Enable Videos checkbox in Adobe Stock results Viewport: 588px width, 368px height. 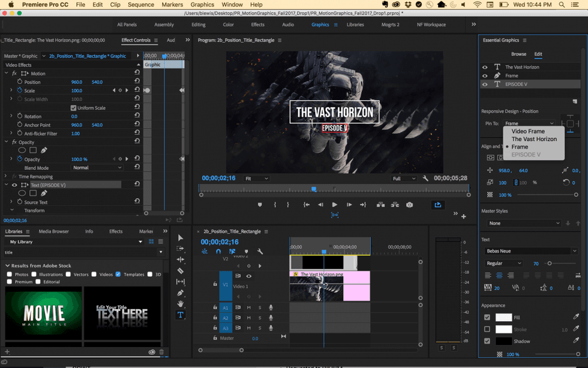tap(94, 274)
